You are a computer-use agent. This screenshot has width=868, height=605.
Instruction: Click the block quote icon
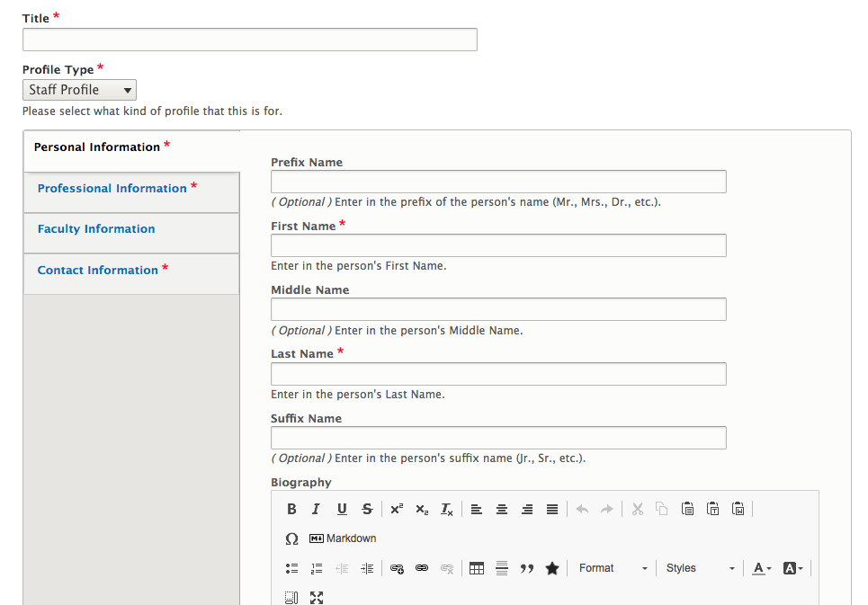pos(527,568)
